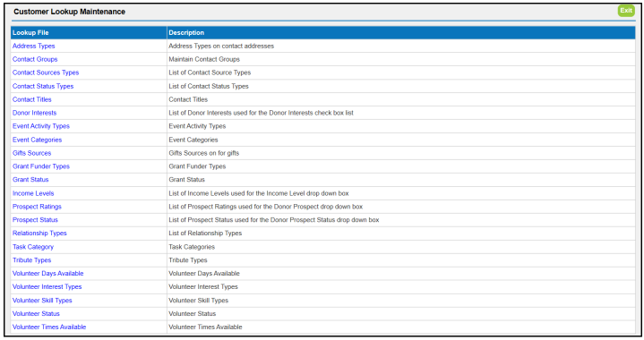Open the Address Types lookup file
644x340 pixels.
(x=34, y=46)
